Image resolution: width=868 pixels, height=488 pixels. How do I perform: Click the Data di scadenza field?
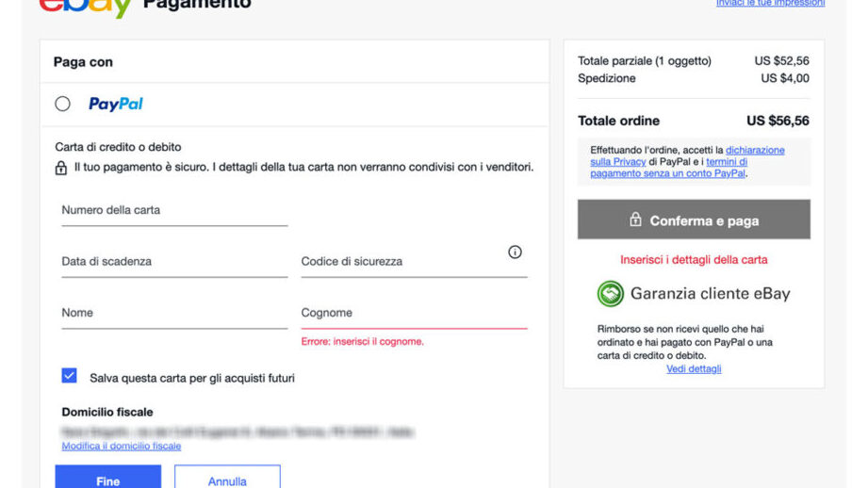pos(174,262)
